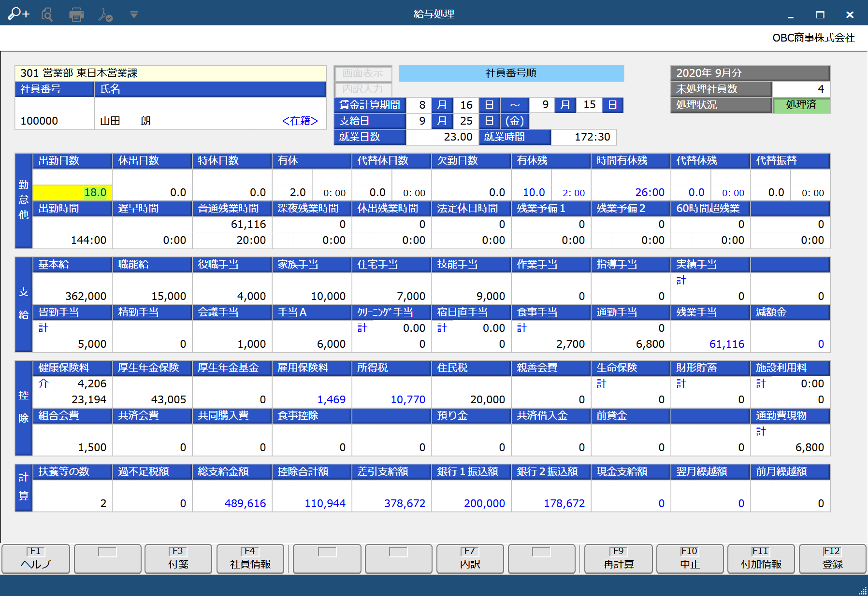Click the PDF export icon
This screenshot has width=868, height=596.
coord(105,14)
